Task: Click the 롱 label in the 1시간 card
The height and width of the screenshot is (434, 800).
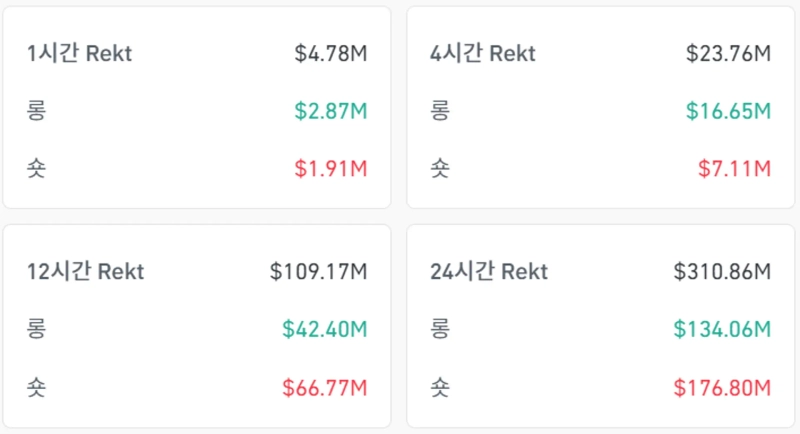Action: tap(38, 111)
